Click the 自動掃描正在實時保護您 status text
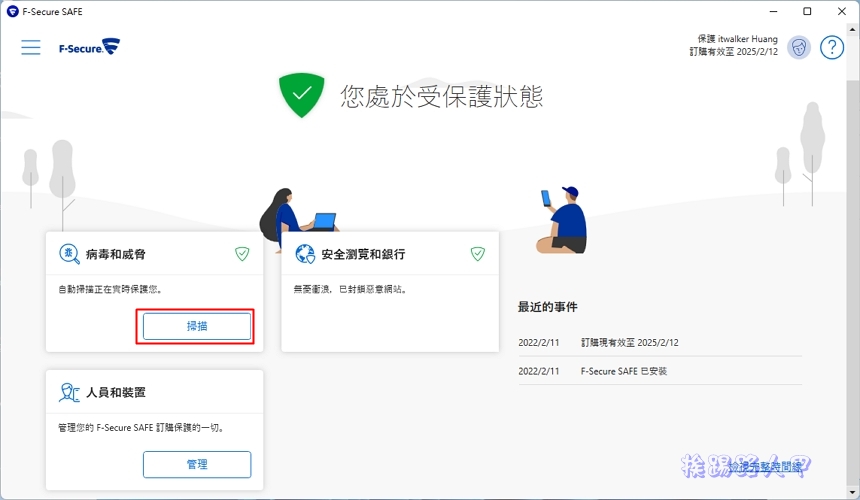Viewport: 860px width, 500px height. pyautogui.click(x=110, y=289)
